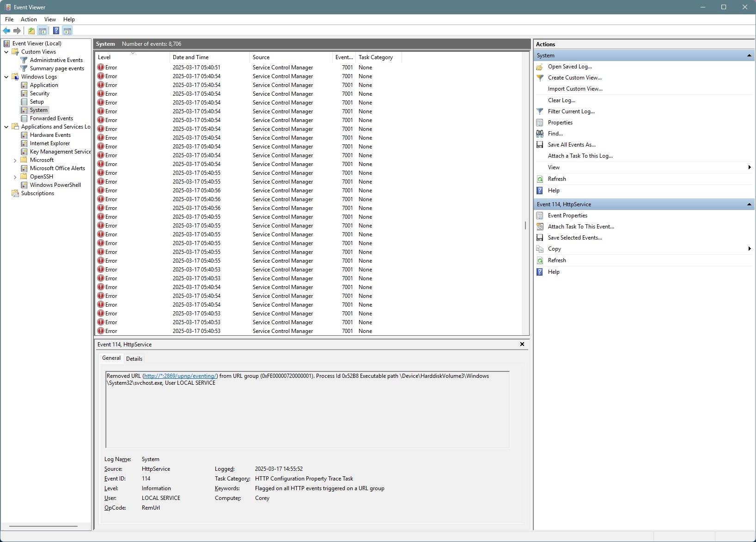
Task: Open the View submenu arrow in Actions
Action: coord(750,167)
